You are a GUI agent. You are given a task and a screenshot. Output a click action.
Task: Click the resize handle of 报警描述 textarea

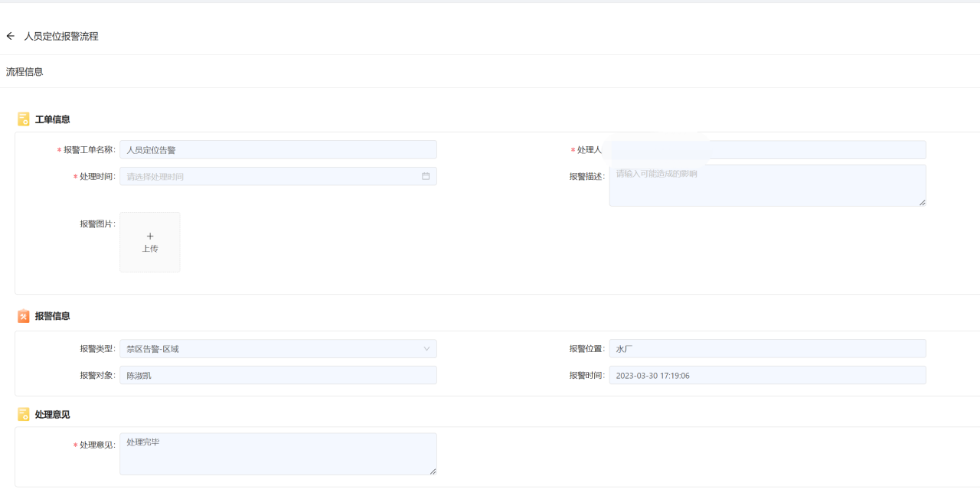(x=922, y=202)
